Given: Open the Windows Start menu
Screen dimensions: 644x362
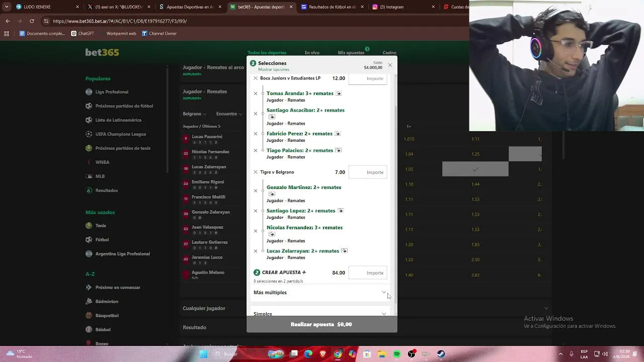Looking at the screenshot, I should tap(203, 354).
